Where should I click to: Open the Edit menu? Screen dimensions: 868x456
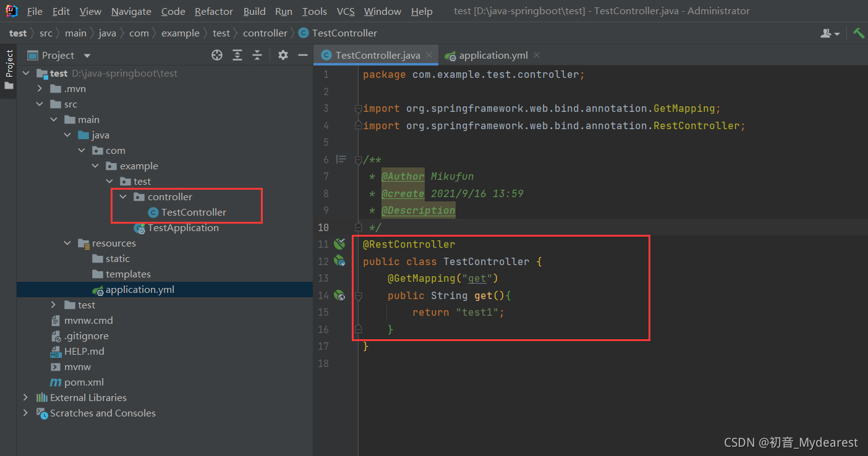(61, 11)
